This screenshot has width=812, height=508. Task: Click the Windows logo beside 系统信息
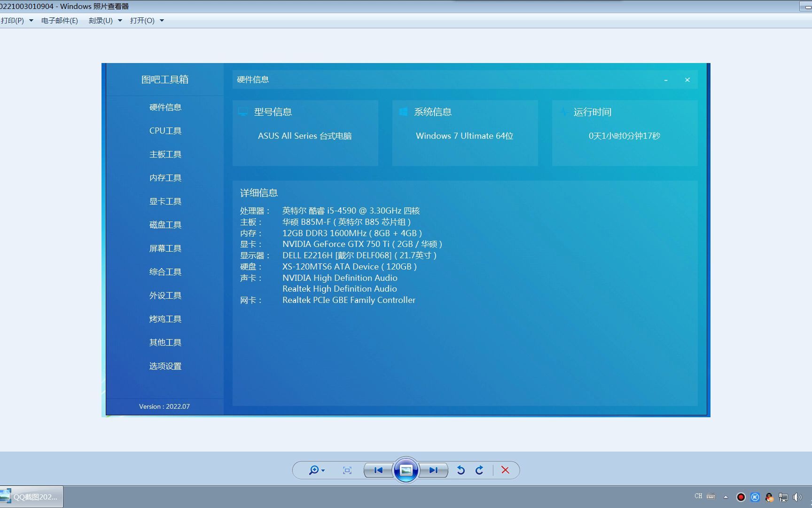[403, 112]
